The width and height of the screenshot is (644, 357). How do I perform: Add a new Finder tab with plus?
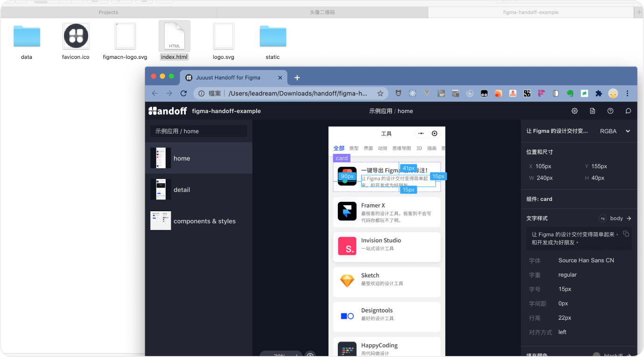tap(639, 12)
